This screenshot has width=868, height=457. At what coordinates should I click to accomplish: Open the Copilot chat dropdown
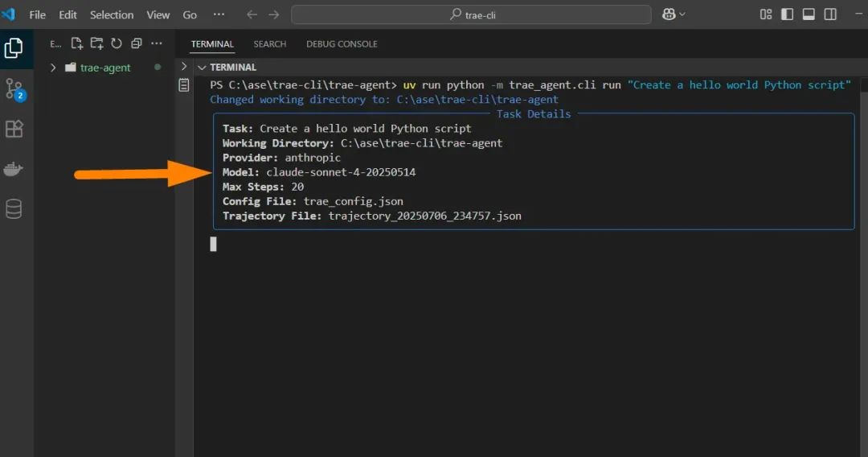tap(674, 14)
